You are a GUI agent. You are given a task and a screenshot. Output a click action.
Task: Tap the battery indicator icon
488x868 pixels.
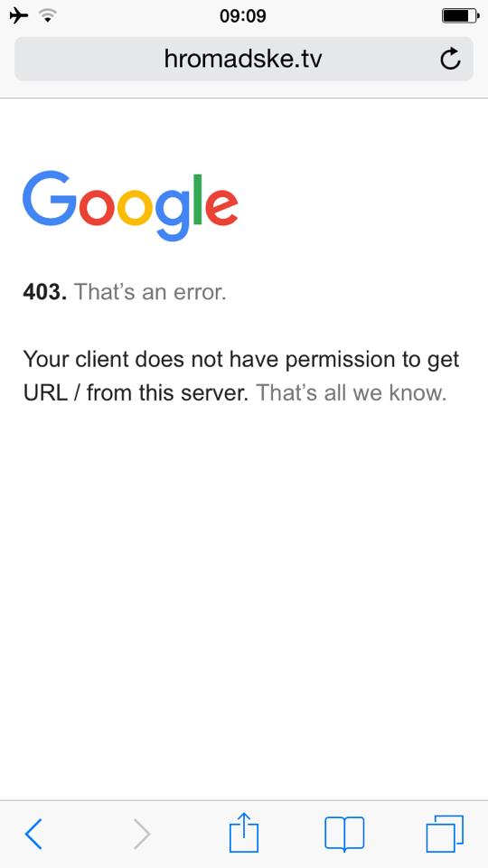pyautogui.click(x=460, y=16)
